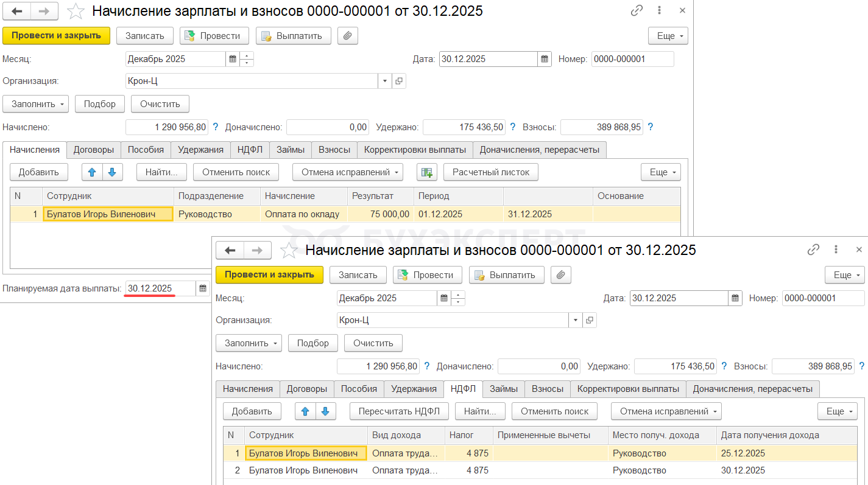Open Организация dropdown list in lower-right window
This screenshot has width=868, height=485.
(575, 320)
